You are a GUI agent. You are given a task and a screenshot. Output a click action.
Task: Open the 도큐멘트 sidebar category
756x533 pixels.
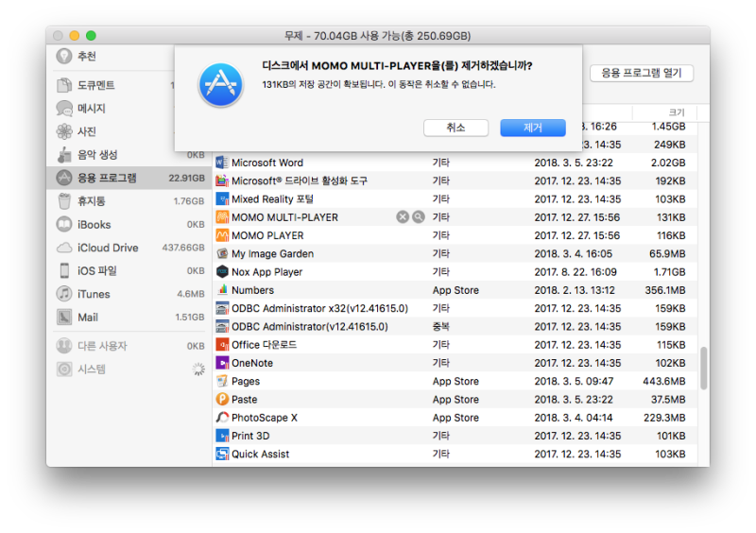[x=129, y=85]
